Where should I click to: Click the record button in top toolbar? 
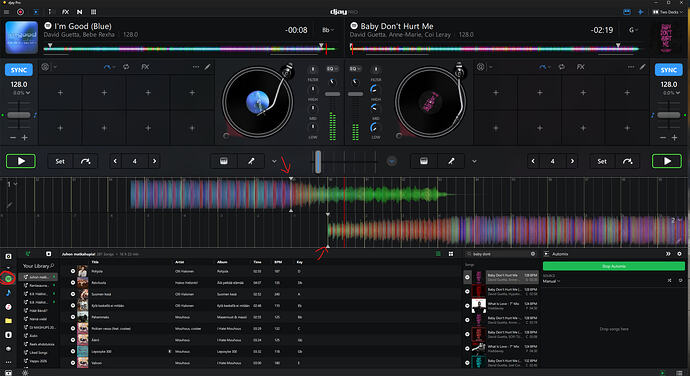pyautogui.click(x=20, y=12)
